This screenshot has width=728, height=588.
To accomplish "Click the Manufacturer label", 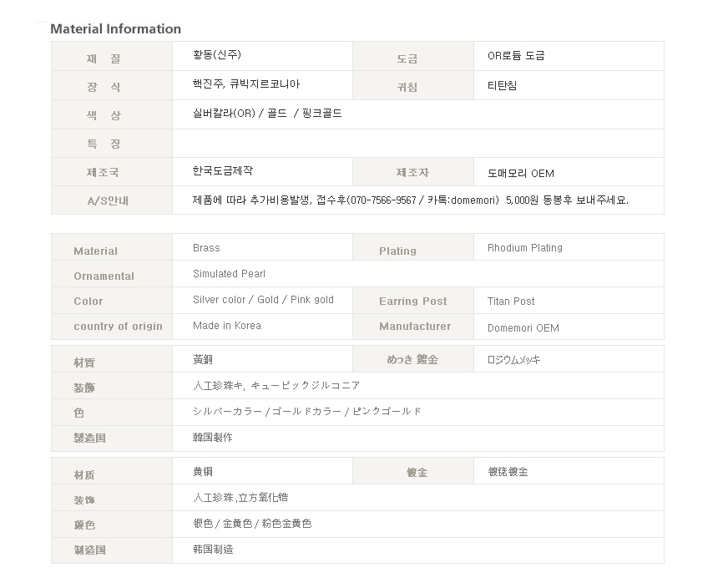I will click(x=415, y=327).
